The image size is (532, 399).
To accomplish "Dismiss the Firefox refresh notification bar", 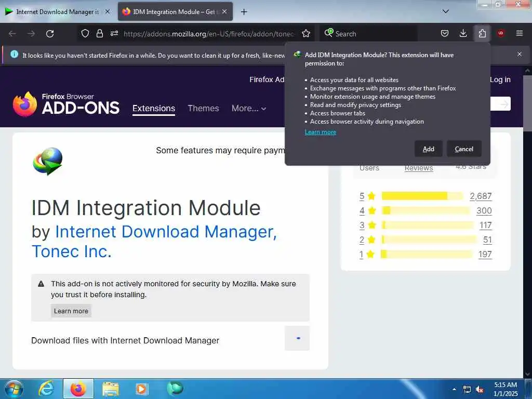I will pos(520,54).
